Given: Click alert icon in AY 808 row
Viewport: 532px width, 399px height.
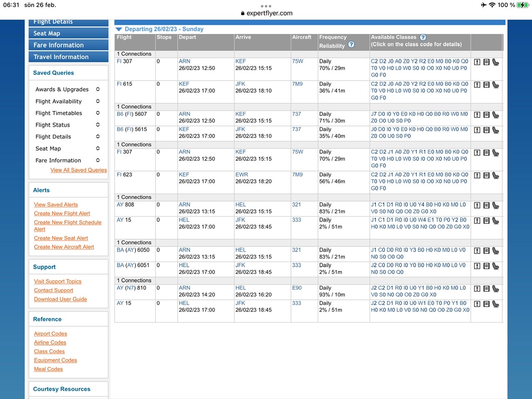Looking at the screenshot, I should click(477, 206).
